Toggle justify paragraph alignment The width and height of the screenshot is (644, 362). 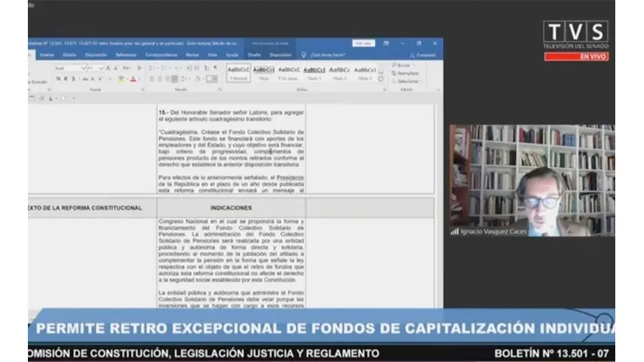pos(175,79)
